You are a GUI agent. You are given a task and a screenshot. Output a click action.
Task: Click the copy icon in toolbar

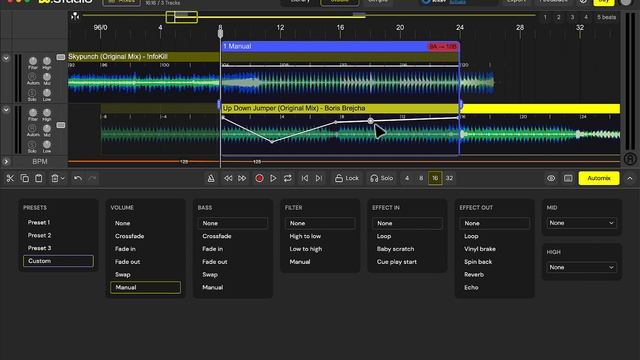24,178
